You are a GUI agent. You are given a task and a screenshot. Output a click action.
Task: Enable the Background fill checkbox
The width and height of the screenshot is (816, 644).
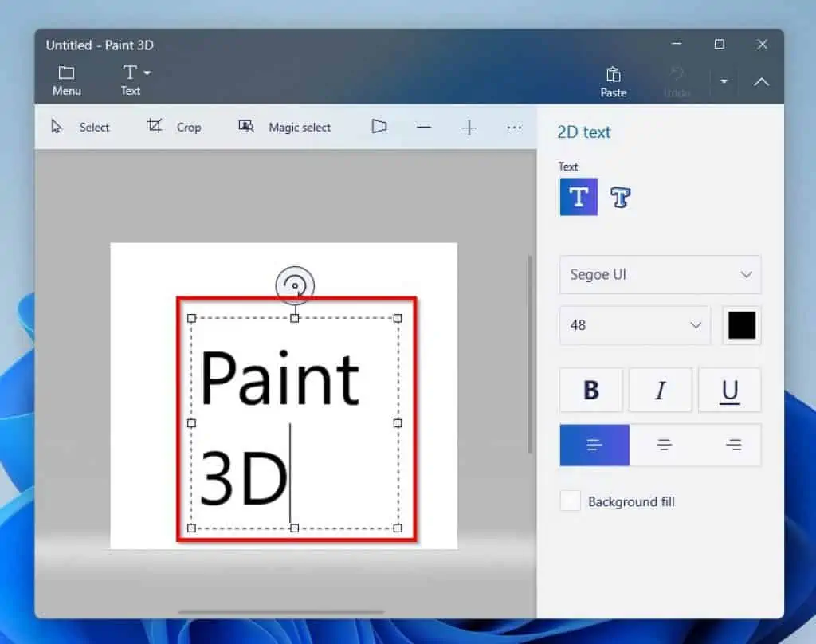point(571,501)
